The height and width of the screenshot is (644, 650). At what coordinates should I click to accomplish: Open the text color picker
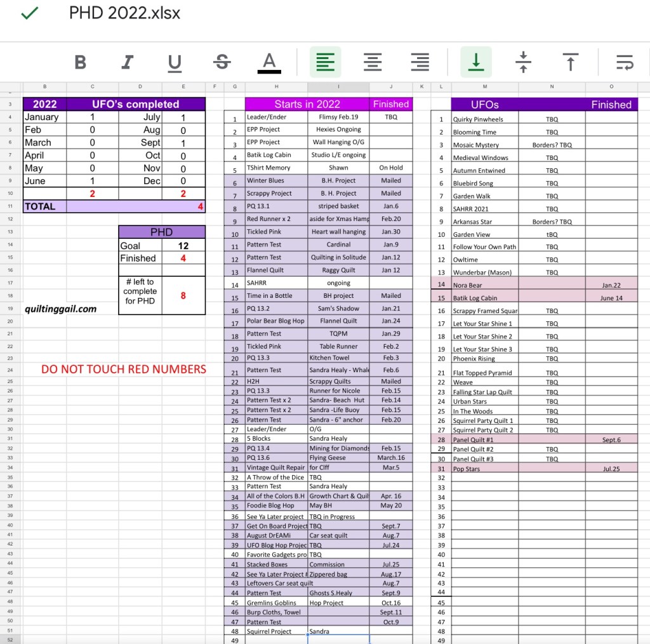pos(269,62)
